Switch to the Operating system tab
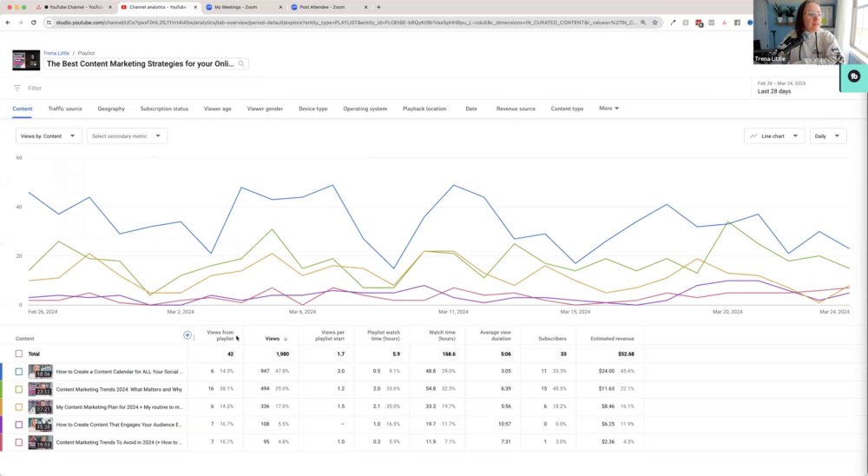868x476 pixels. point(365,109)
